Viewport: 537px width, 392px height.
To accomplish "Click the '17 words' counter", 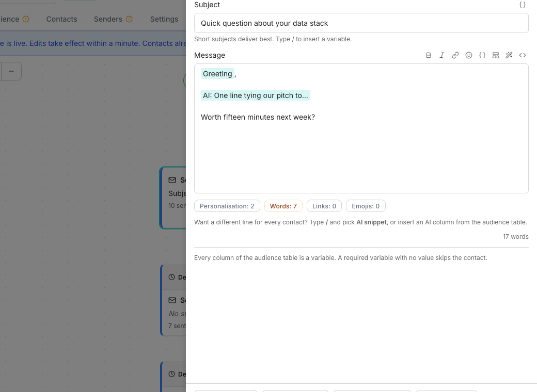I will click(x=515, y=237).
